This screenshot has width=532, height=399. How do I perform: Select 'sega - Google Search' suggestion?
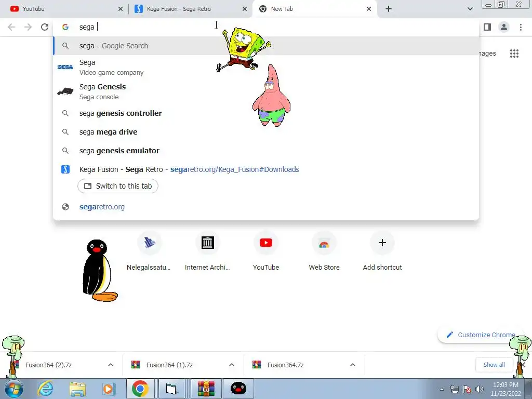[266, 46]
